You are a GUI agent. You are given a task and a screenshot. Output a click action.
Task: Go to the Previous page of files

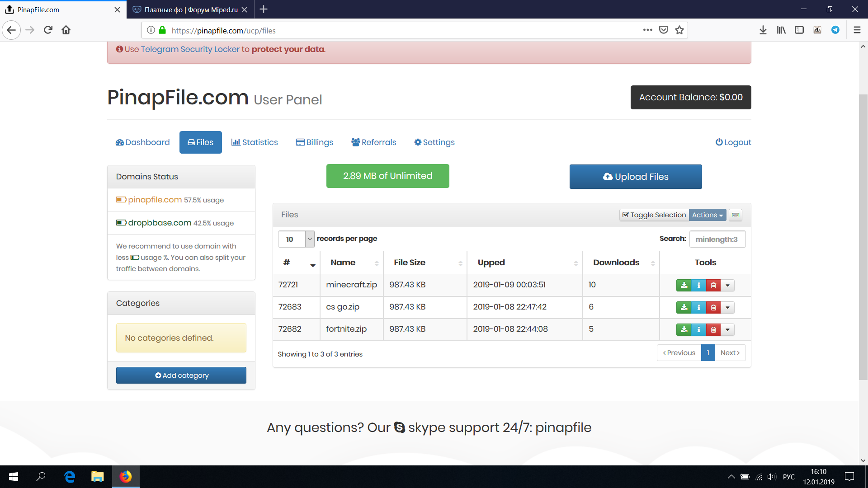(679, 353)
